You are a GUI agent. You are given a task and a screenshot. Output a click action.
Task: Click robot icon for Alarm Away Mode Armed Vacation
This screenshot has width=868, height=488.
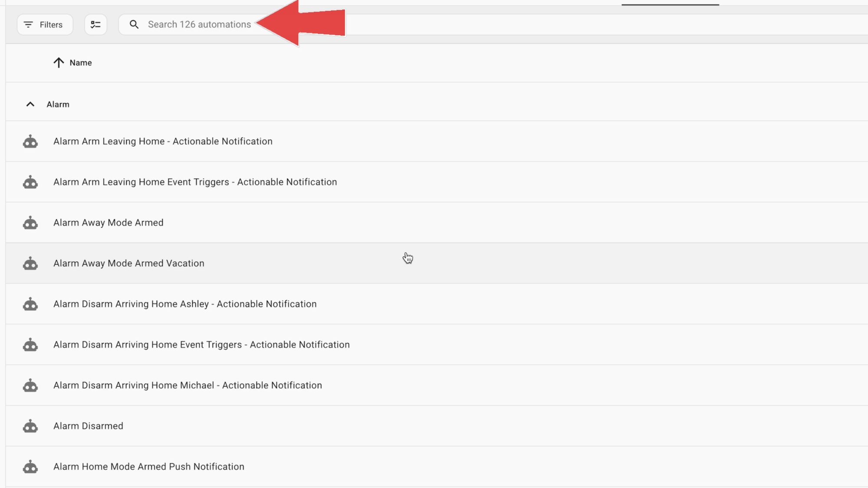click(x=30, y=263)
